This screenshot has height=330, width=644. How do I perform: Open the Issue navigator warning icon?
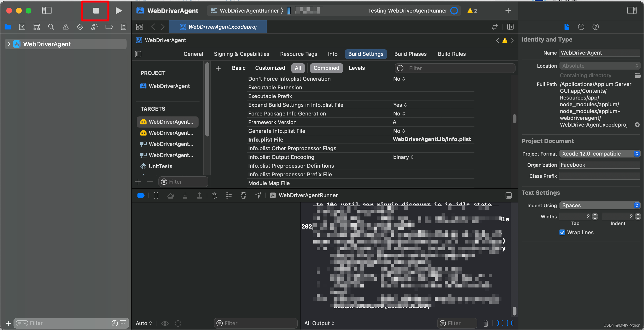coord(65,27)
